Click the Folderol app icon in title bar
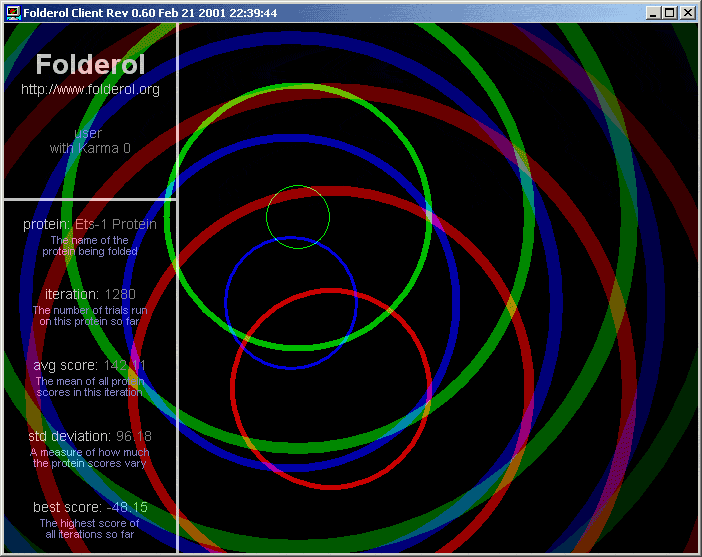 (x=13, y=13)
